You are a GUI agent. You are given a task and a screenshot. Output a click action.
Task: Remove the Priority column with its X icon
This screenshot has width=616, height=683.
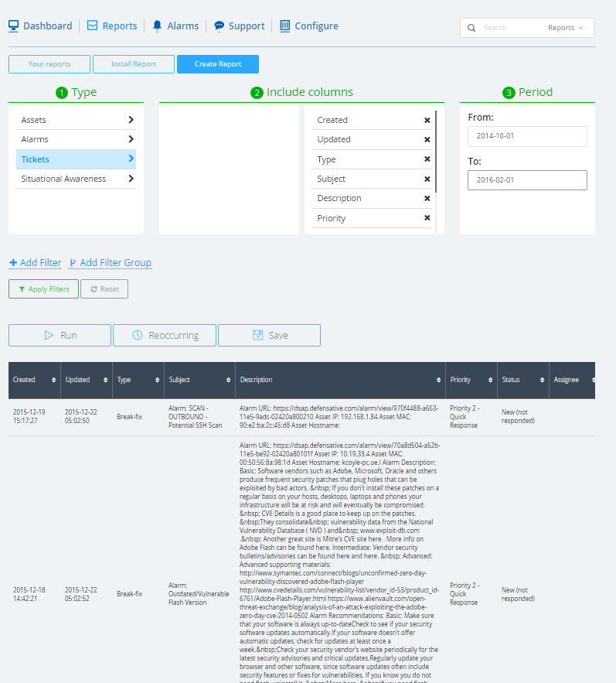pyautogui.click(x=427, y=218)
